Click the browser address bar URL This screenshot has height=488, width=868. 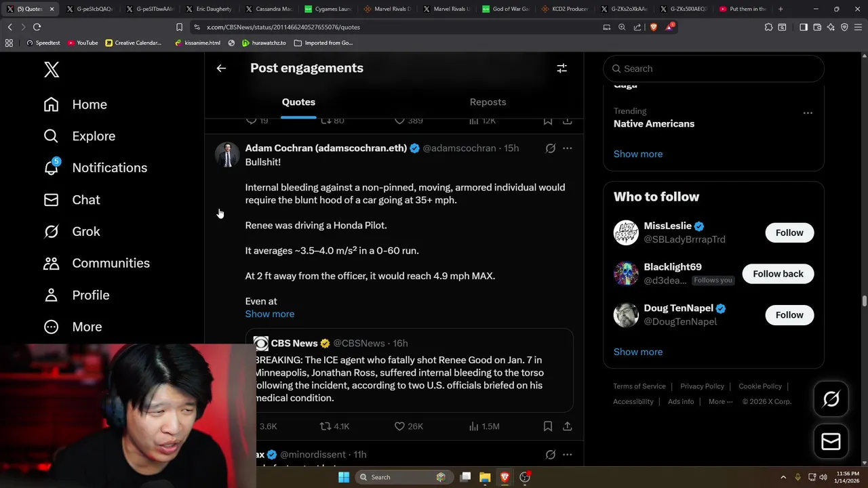[x=283, y=27]
